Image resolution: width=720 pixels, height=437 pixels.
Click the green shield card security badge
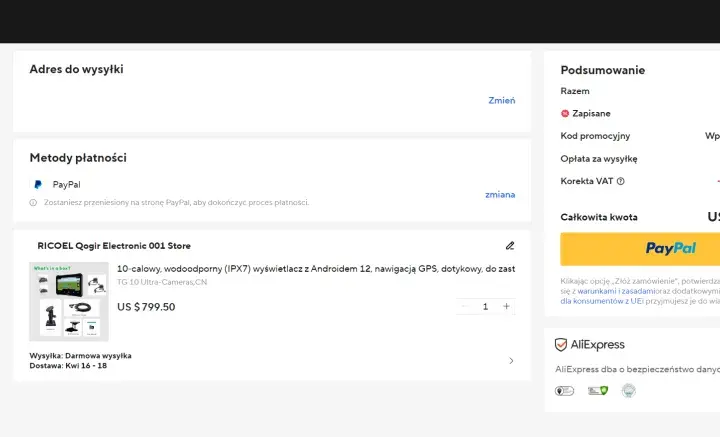click(x=598, y=391)
